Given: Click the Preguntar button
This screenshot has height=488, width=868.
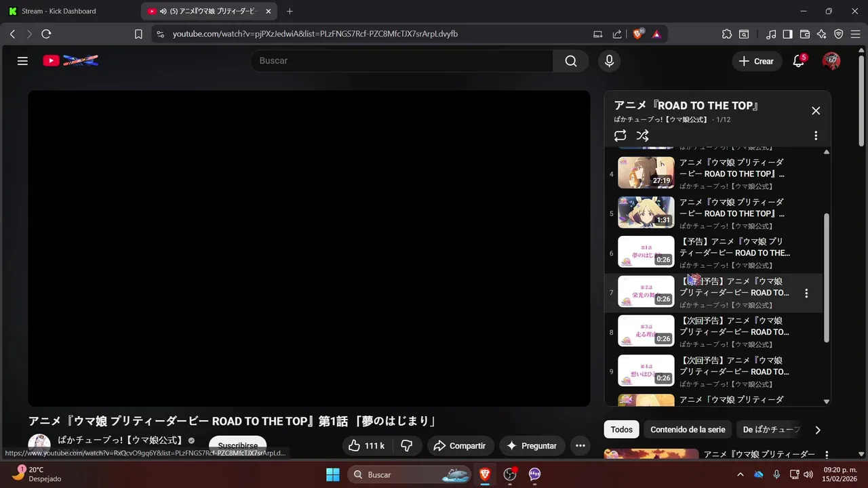Looking at the screenshot, I should pos(532,446).
